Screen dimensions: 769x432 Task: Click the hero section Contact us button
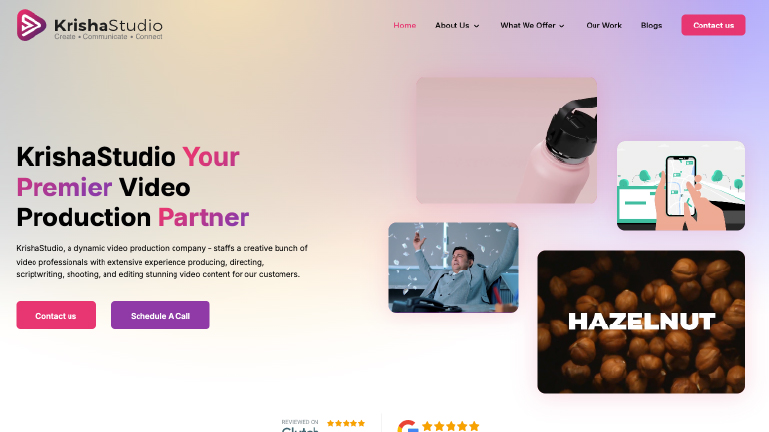[x=56, y=315]
